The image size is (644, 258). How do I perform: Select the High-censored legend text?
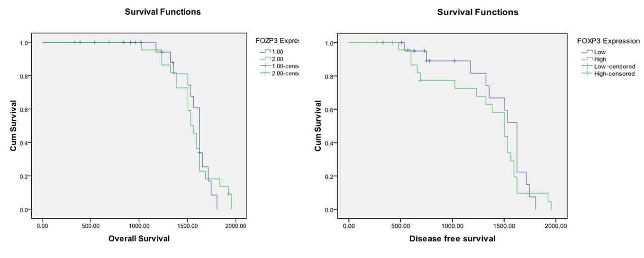click(614, 73)
